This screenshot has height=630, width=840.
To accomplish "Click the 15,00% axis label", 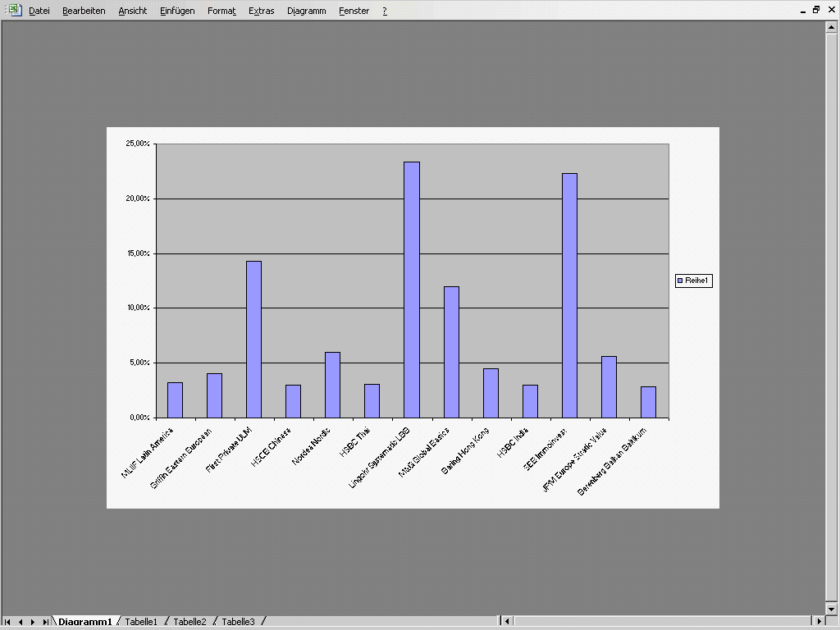I will pyautogui.click(x=138, y=253).
